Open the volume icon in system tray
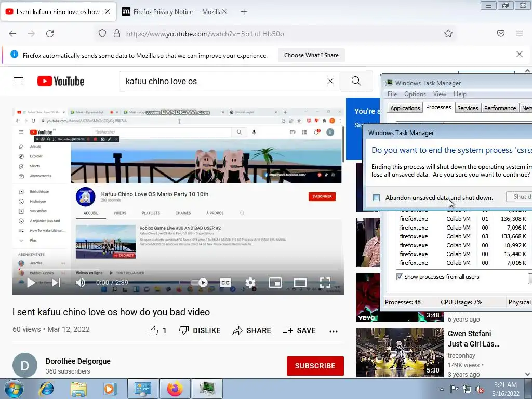Screen dimensions: 532x399 click(480, 390)
